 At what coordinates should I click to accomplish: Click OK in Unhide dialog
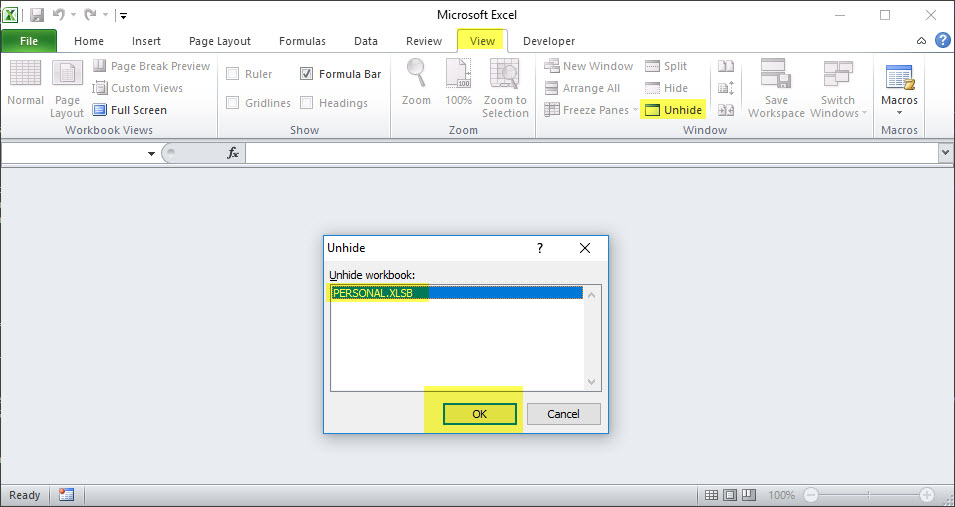479,414
